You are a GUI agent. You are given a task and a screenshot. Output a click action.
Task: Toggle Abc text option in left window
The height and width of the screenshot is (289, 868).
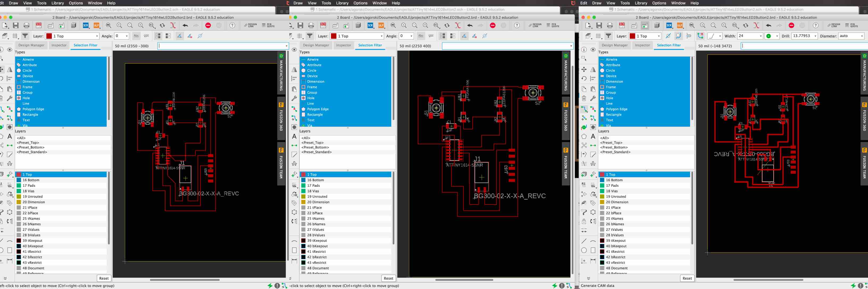(136, 36)
